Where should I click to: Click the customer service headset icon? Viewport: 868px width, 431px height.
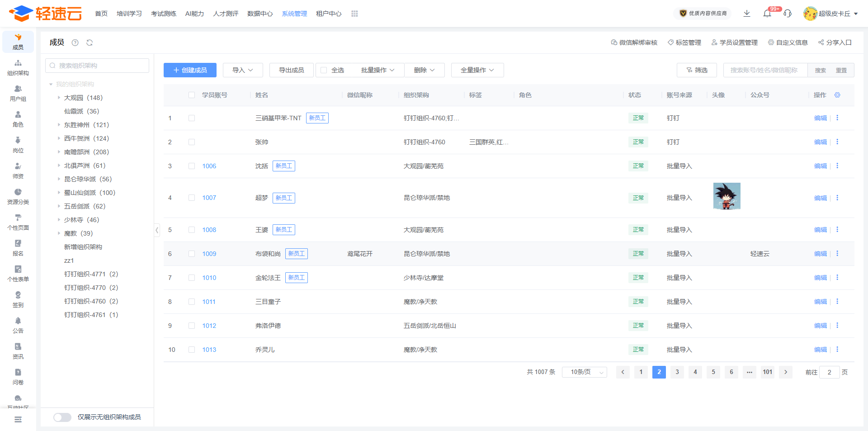click(x=788, y=14)
